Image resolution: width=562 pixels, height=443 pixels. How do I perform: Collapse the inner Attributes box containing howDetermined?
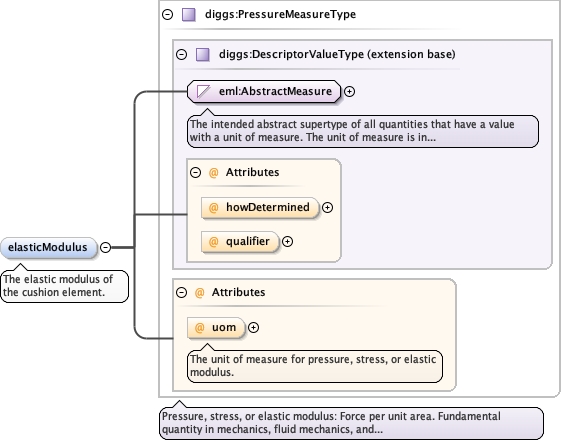(x=195, y=173)
